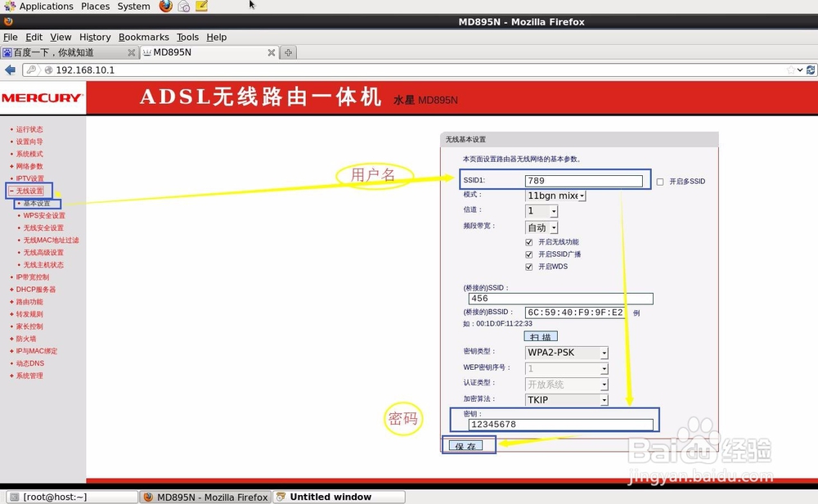
Task: Click the Firefox icon on the MD895N taskbar entry
Action: pos(148,497)
